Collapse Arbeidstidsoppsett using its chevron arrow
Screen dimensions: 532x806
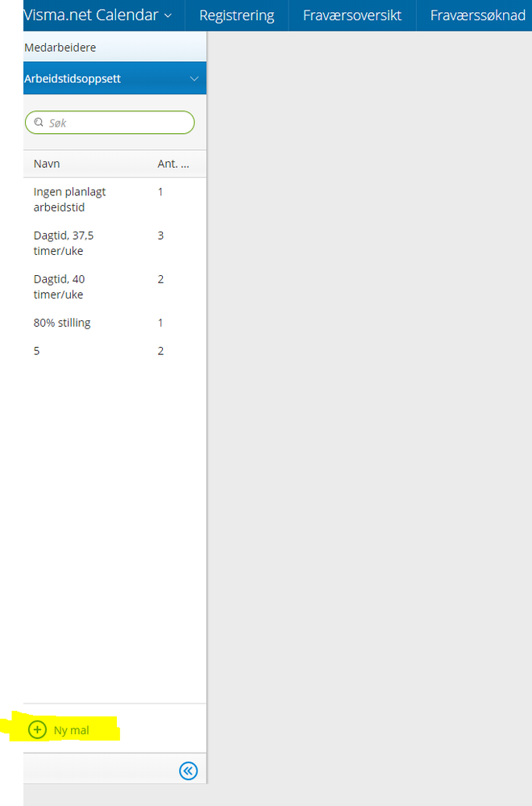[x=193, y=79]
